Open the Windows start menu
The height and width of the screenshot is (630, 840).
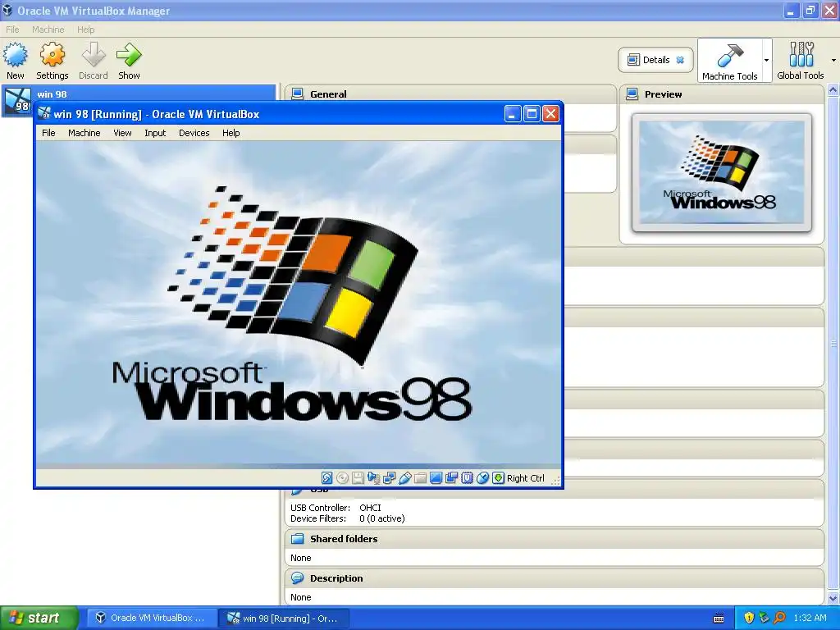(x=39, y=618)
